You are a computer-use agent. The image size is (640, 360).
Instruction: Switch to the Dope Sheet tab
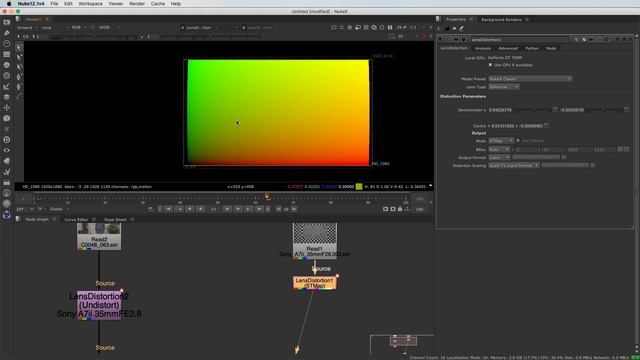coord(115,220)
